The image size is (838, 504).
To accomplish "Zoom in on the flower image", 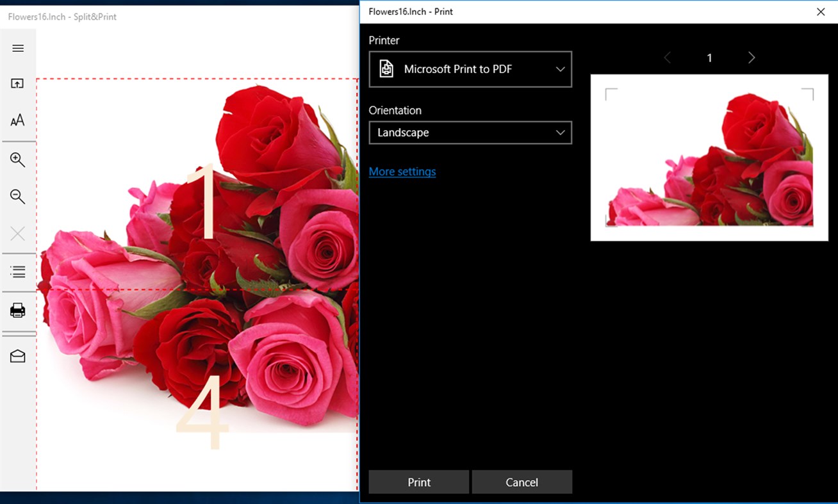I will (x=18, y=159).
